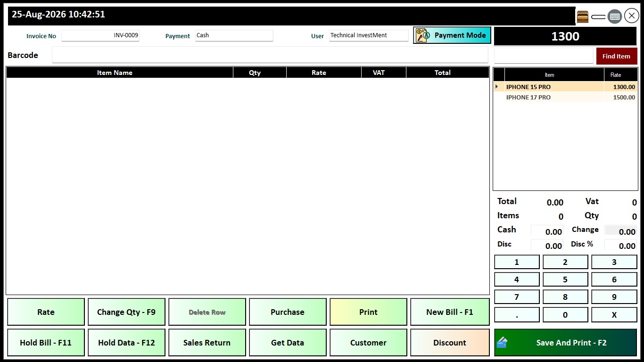Tap keypad digit 6
Viewport: 644px width, 362px height.
614,280
